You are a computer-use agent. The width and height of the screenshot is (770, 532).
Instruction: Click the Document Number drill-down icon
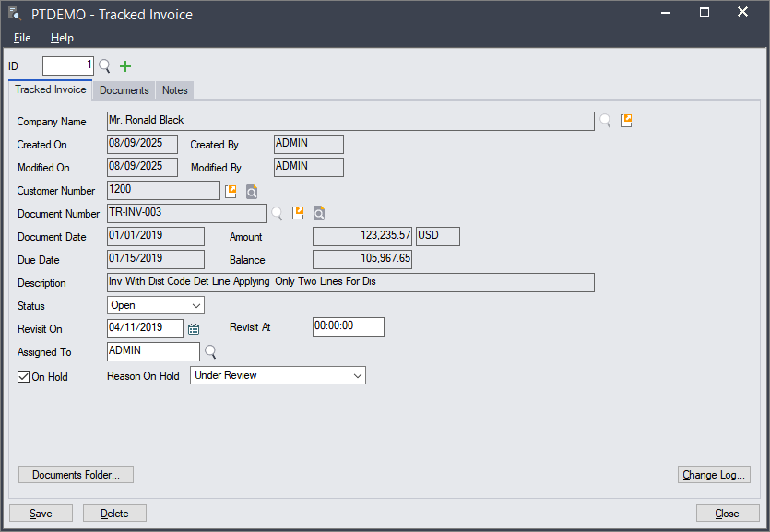(298, 214)
